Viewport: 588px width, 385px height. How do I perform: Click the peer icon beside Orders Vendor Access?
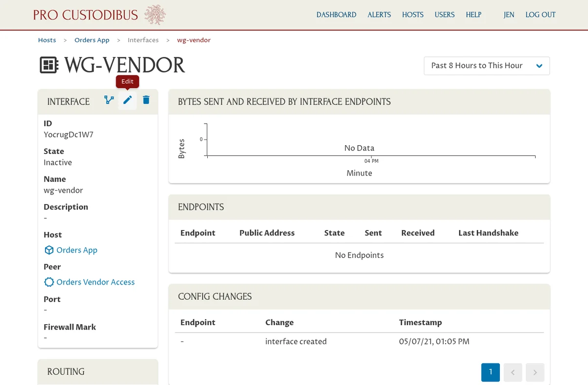tap(49, 282)
